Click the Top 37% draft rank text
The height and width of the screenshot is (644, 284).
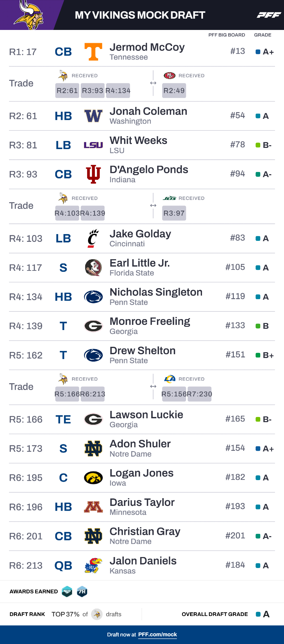pyautogui.click(x=66, y=614)
